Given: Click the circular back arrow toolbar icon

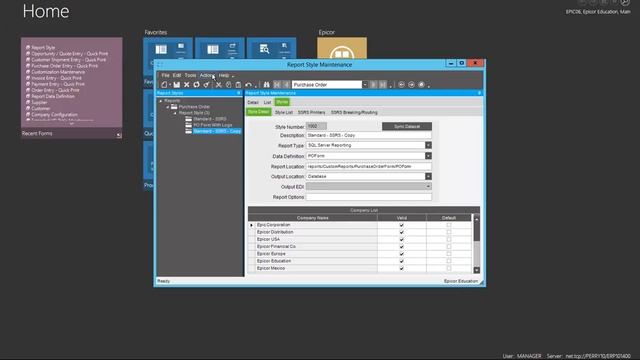Looking at the screenshot, I should pos(402,84).
